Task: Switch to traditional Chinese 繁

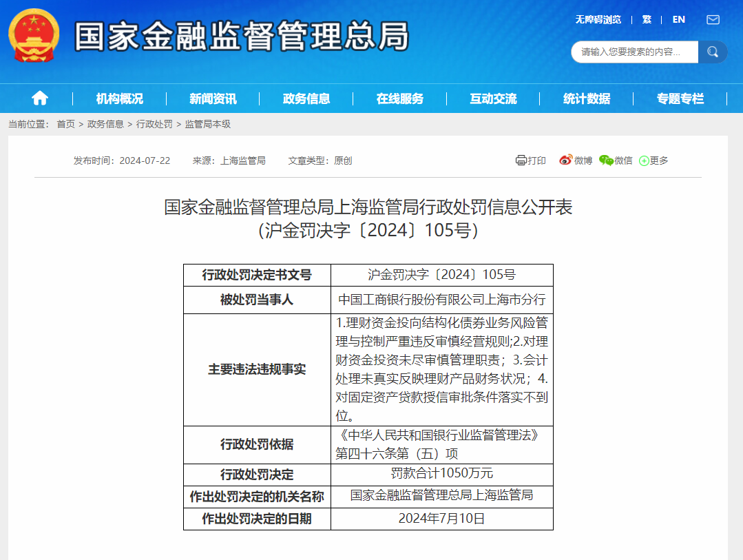Action: [647, 19]
